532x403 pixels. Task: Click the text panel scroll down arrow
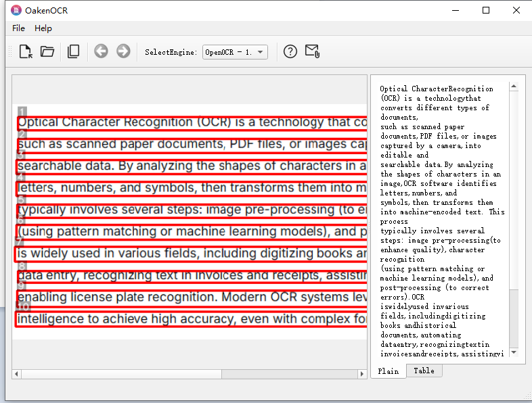coord(514,352)
